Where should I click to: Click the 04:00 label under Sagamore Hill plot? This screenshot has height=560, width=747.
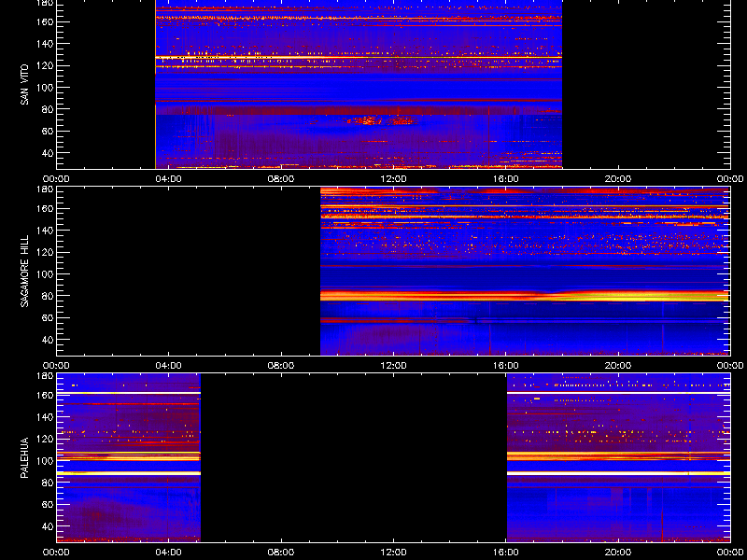tap(169, 366)
